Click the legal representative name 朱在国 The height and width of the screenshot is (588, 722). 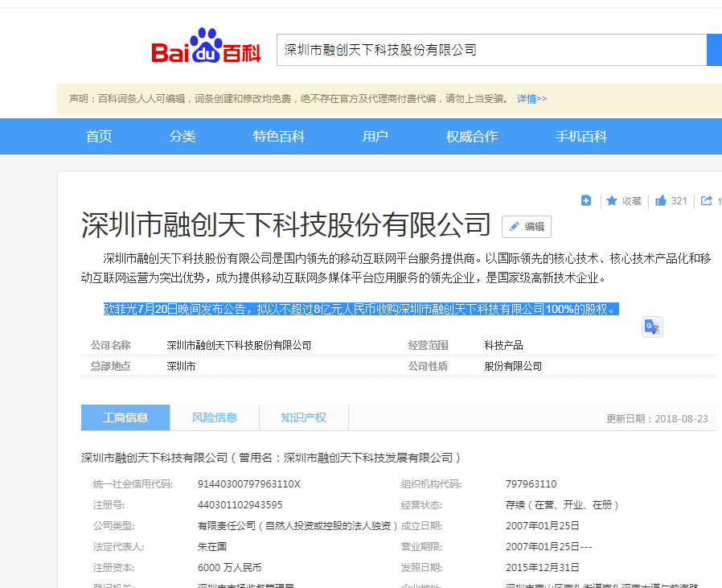(211, 546)
